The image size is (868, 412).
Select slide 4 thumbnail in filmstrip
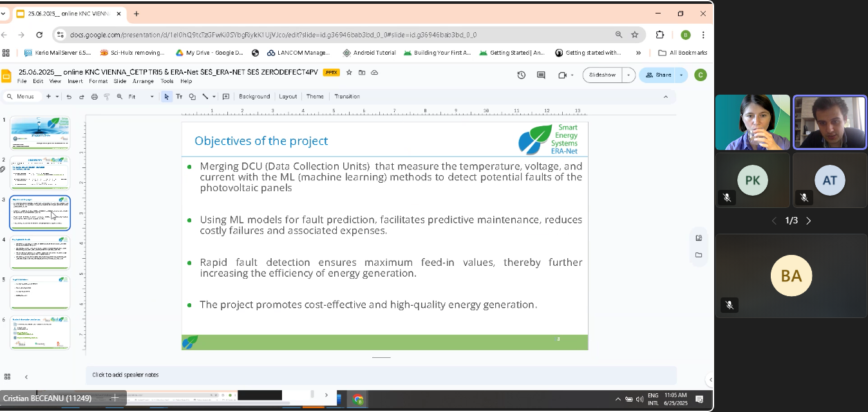[41, 252]
